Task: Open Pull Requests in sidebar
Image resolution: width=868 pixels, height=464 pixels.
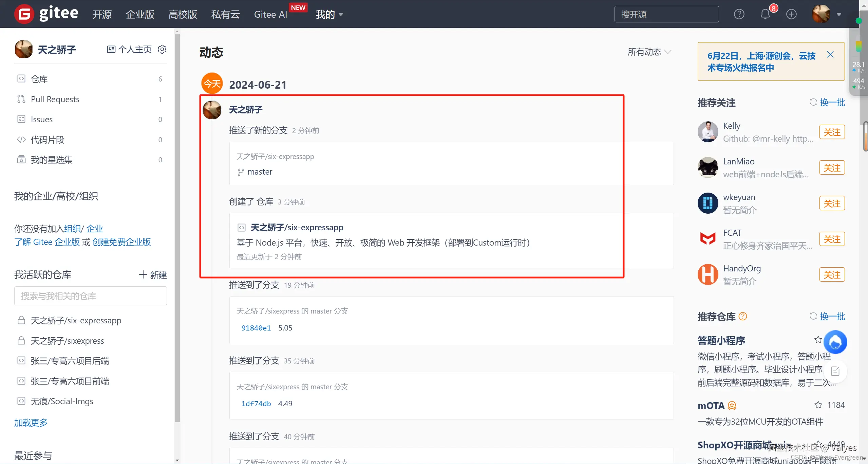Action: pyautogui.click(x=55, y=99)
